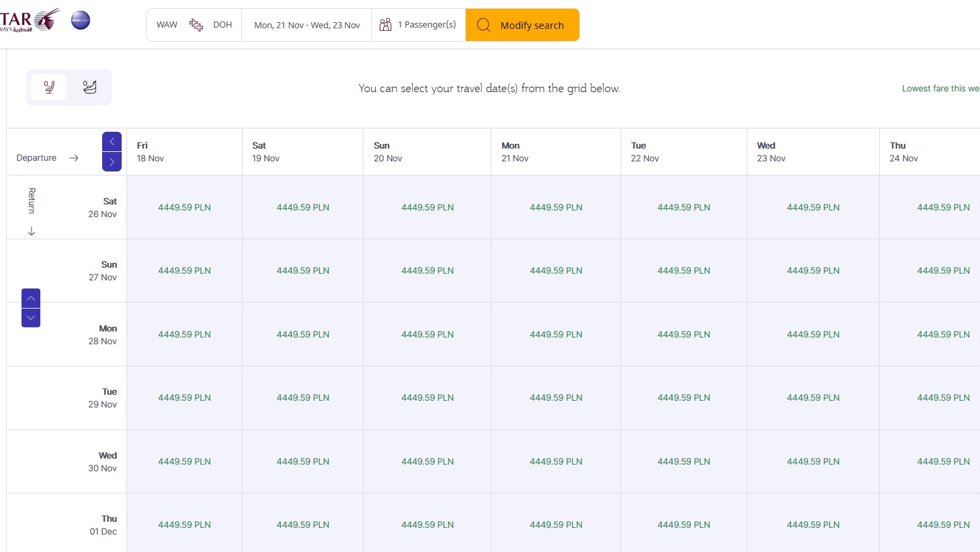Pick fare for Fri 18 Nov departing, Sat 26 Nov returning

pos(184,207)
